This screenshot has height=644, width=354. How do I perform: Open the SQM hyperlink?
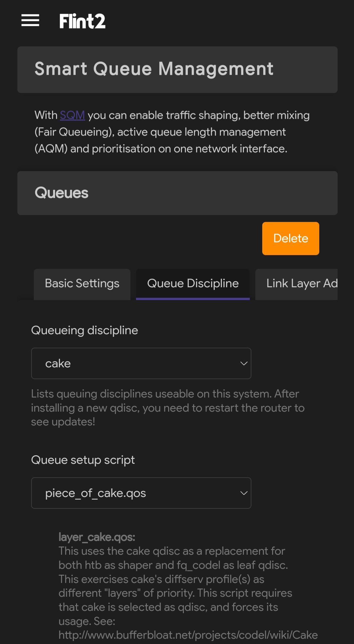coord(72,115)
